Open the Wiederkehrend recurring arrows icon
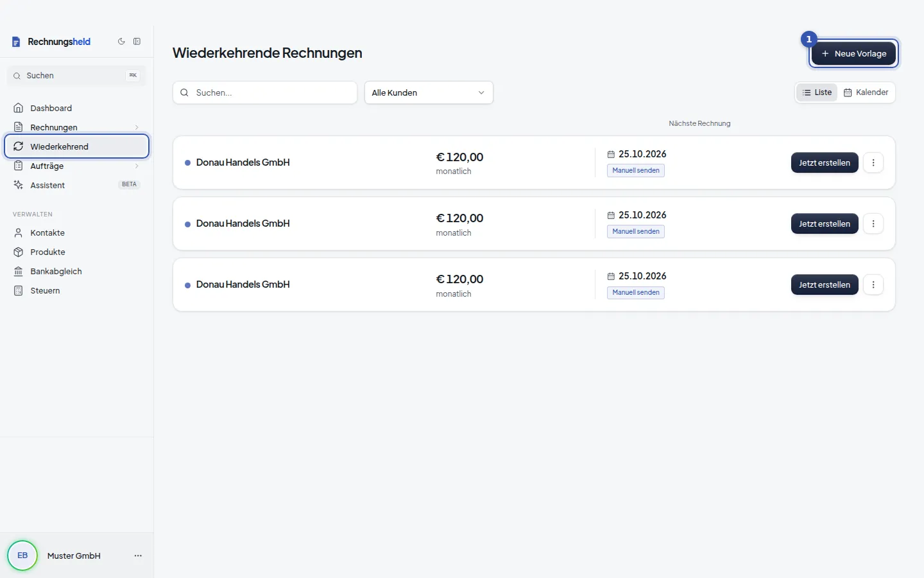Viewport: 924px width, 578px height. pyautogui.click(x=19, y=146)
